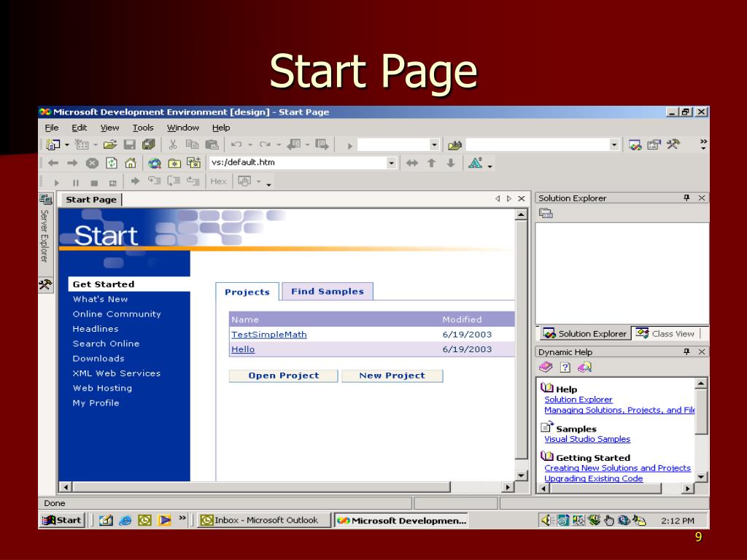Click the Open File folder icon
747x560 pixels.
(110, 144)
